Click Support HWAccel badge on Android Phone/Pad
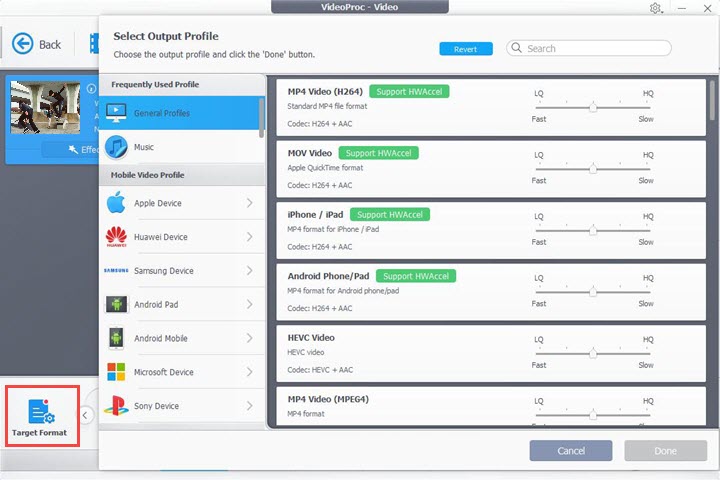720x480 pixels. (416, 276)
